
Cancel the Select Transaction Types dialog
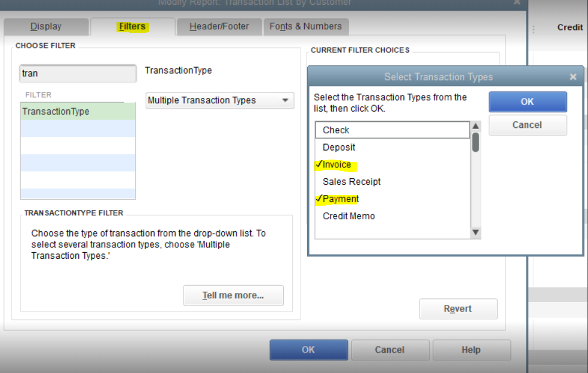pos(527,125)
